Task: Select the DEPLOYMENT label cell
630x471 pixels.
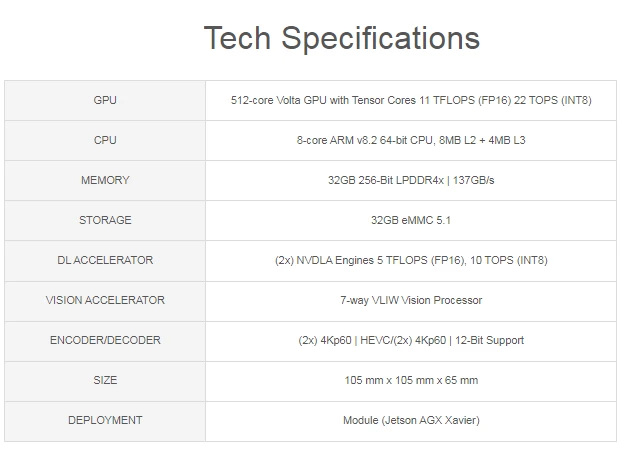Action: pos(105,420)
